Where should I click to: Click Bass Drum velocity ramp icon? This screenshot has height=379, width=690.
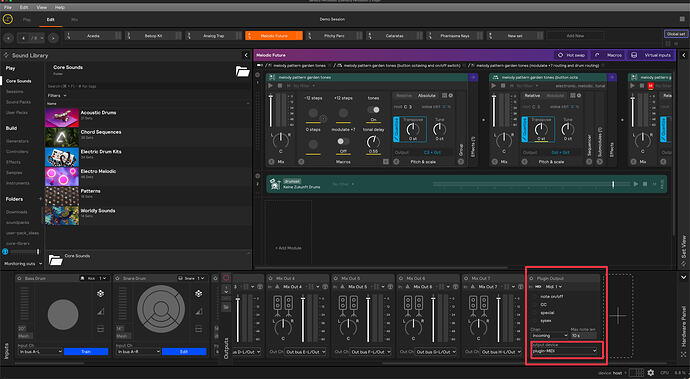coord(100,311)
